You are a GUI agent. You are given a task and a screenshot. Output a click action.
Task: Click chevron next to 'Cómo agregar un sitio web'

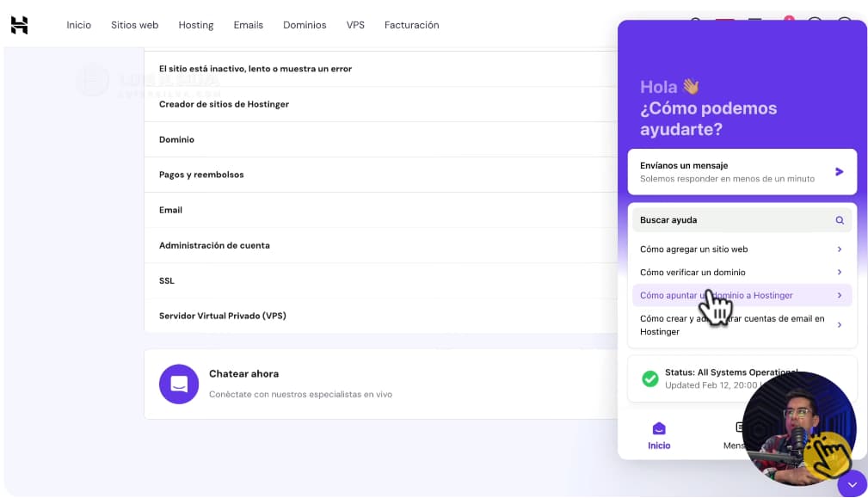tap(840, 249)
